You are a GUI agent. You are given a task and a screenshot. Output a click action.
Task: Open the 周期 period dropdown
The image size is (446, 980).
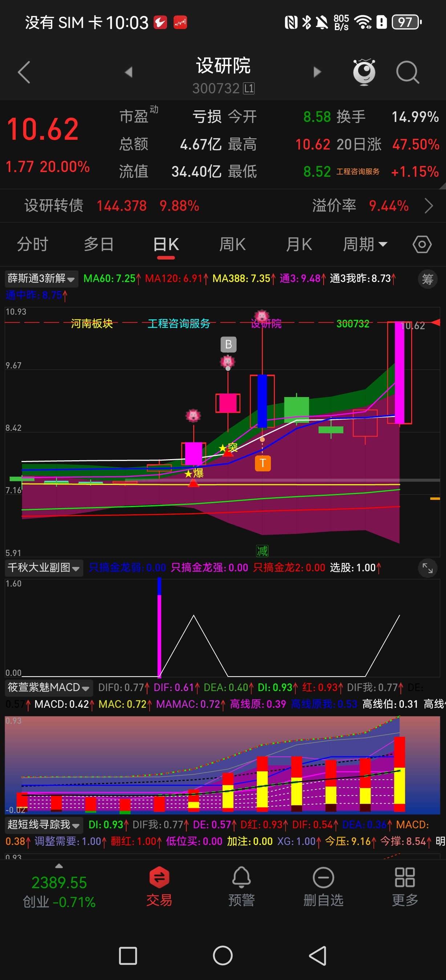click(365, 244)
